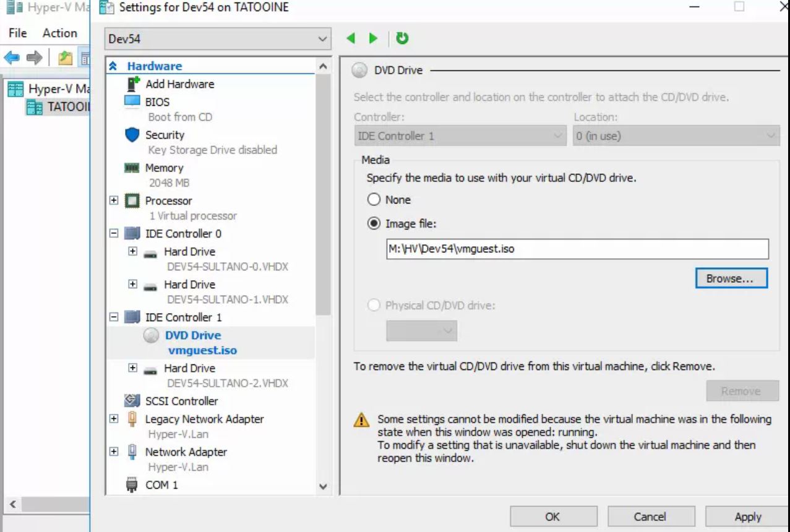Click the OK button
Image resolution: width=790 pixels, height=532 pixels.
[553, 517]
